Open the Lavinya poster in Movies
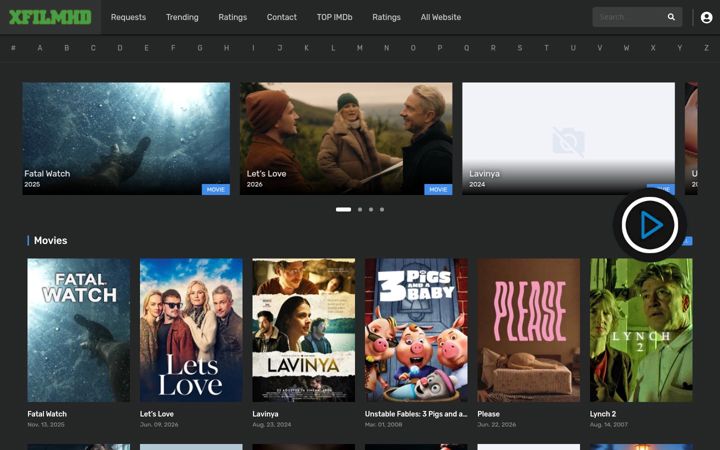The image size is (720, 450). (x=304, y=330)
